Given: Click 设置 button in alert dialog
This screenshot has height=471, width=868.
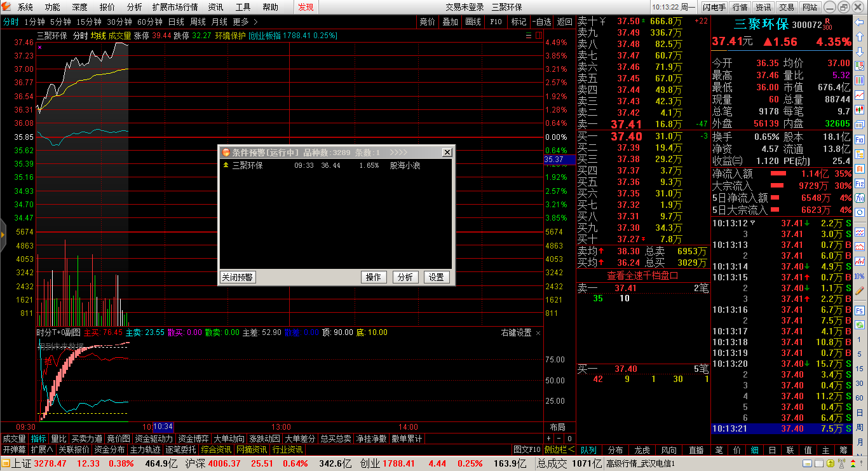Looking at the screenshot, I should click(x=436, y=277).
